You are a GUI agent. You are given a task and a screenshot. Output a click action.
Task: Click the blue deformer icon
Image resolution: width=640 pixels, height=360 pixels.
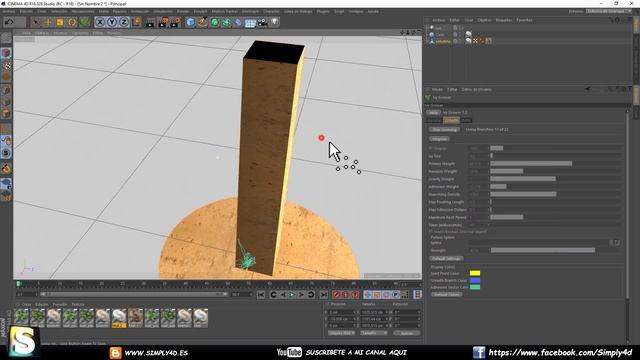coord(238,22)
